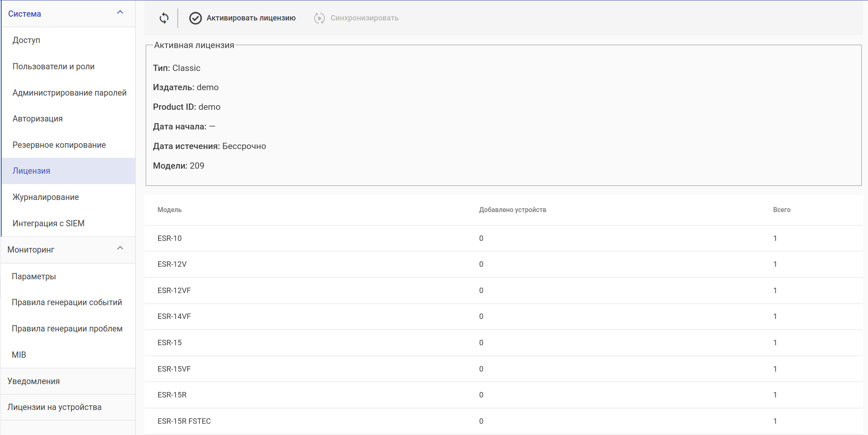Open the Журналирование section

45,197
